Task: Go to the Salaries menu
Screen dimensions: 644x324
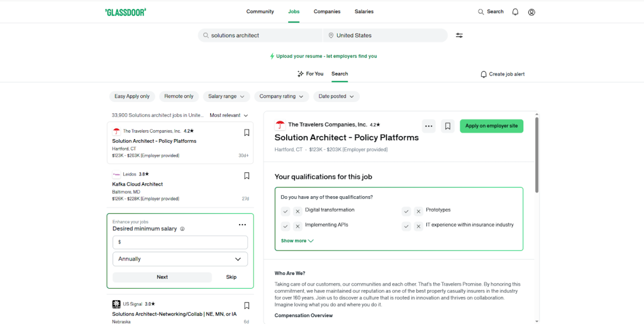Action: click(364, 11)
